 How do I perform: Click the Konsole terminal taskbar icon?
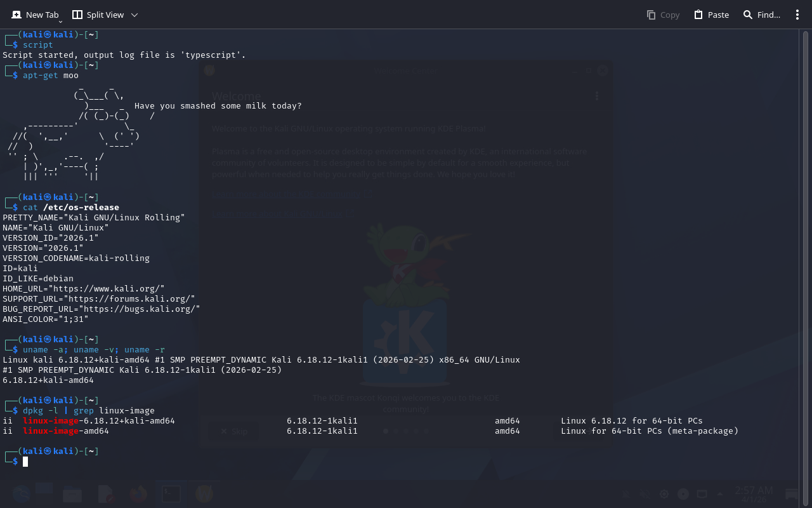(171, 493)
